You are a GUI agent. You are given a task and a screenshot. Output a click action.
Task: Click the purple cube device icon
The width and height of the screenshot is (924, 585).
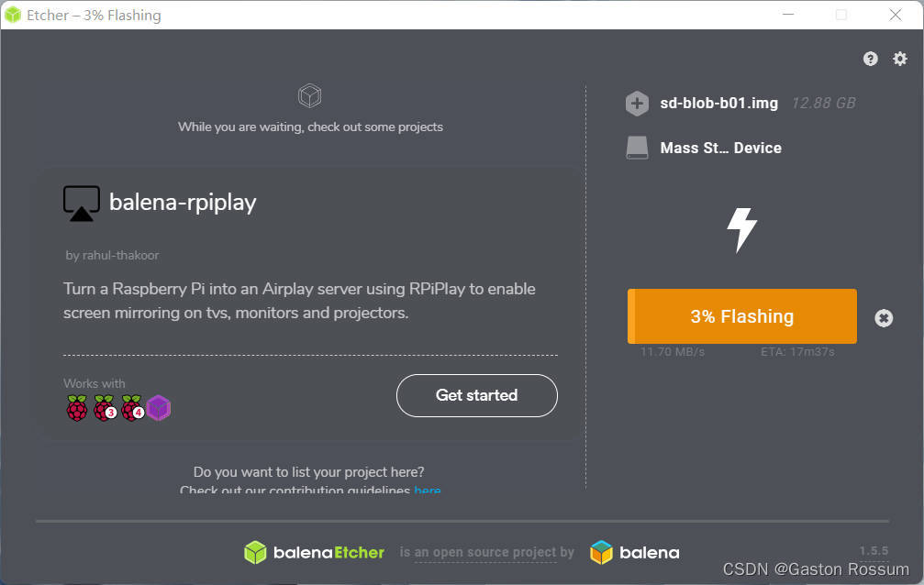pyautogui.click(x=159, y=408)
